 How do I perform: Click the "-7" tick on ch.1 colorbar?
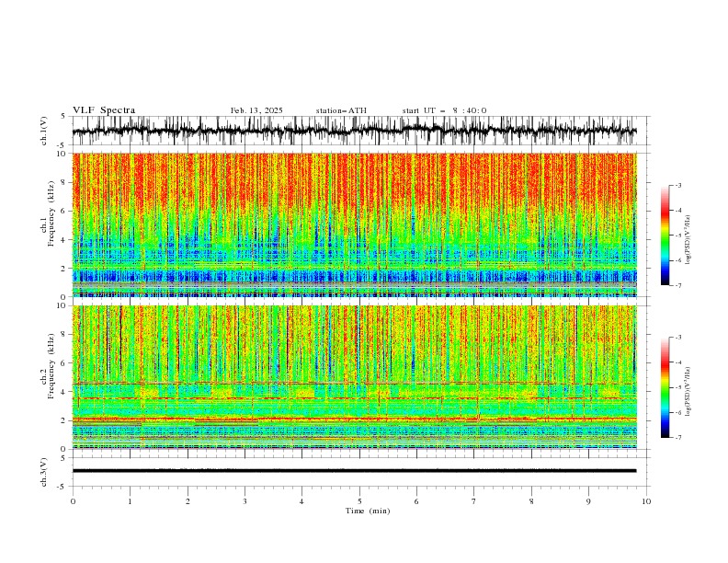[x=677, y=285]
